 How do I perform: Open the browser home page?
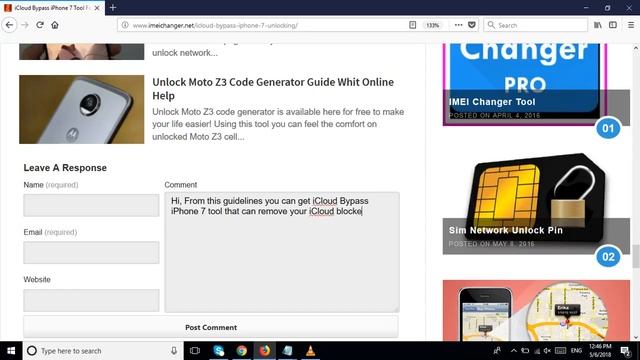coord(55,25)
